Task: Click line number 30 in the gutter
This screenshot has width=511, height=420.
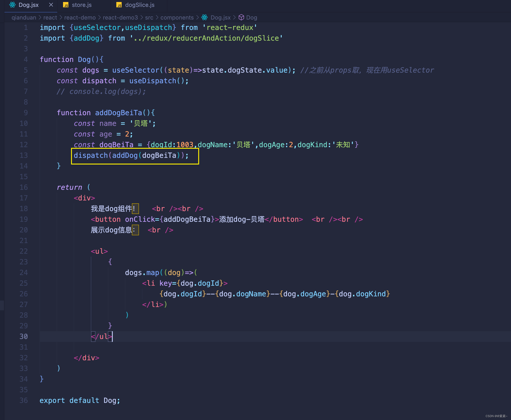Action: 24,337
